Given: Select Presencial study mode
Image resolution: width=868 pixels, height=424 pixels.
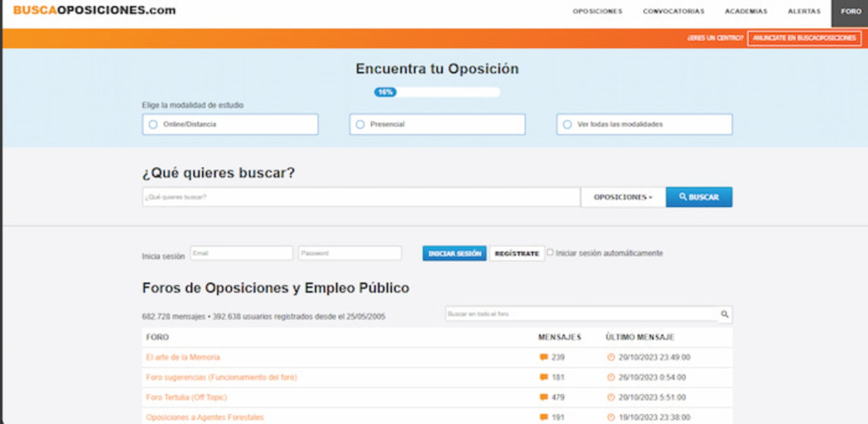Looking at the screenshot, I should tap(437, 124).
